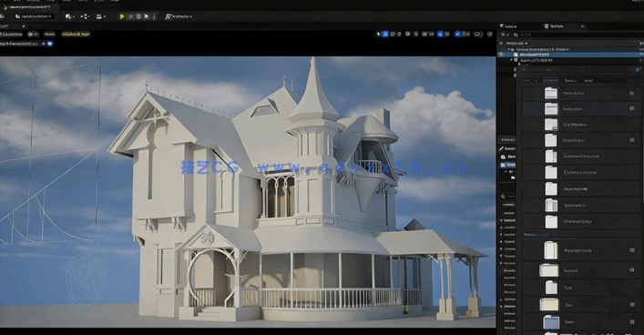Screen dimensions: 644x335
Task: Toggle the checkbox on the topmost popup row
Action: [x=631, y=93]
